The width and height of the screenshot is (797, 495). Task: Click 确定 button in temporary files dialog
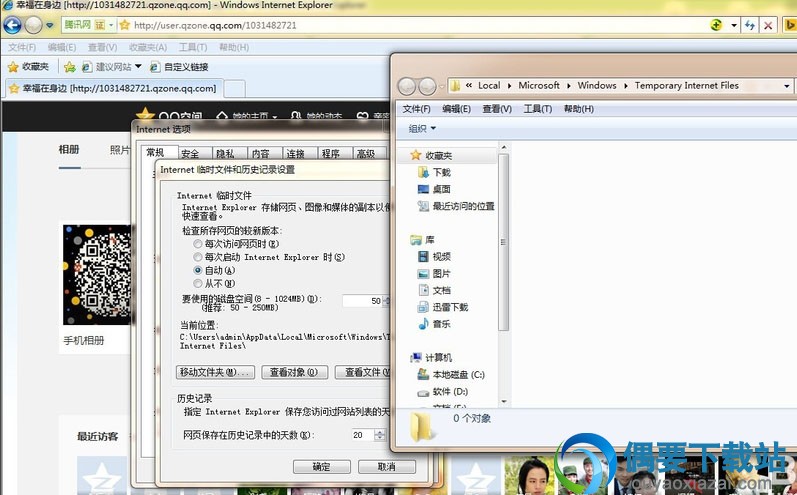322,467
